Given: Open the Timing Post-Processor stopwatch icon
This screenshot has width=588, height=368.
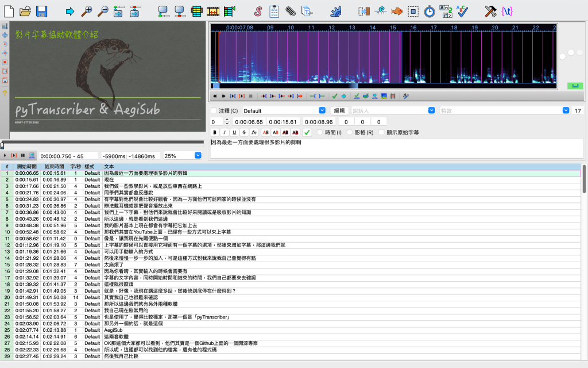Looking at the screenshot, I should coord(430,11).
